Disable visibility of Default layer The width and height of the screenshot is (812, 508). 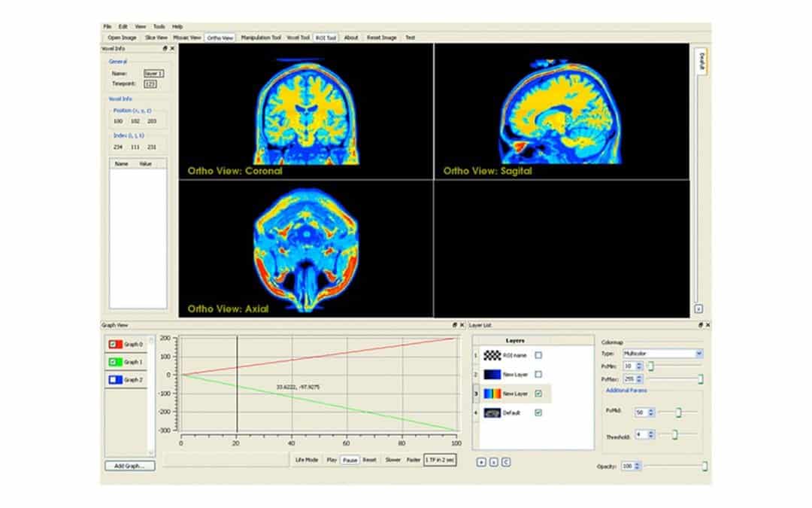point(538,412)
